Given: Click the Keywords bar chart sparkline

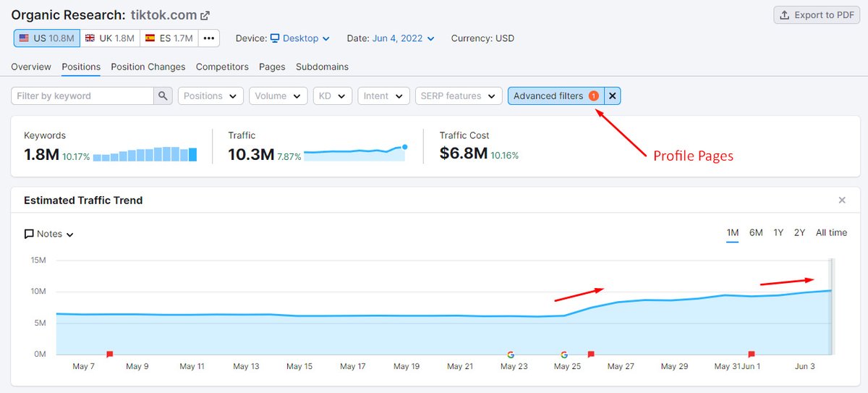Looking at the screenshot, I should tap(145, 154).
